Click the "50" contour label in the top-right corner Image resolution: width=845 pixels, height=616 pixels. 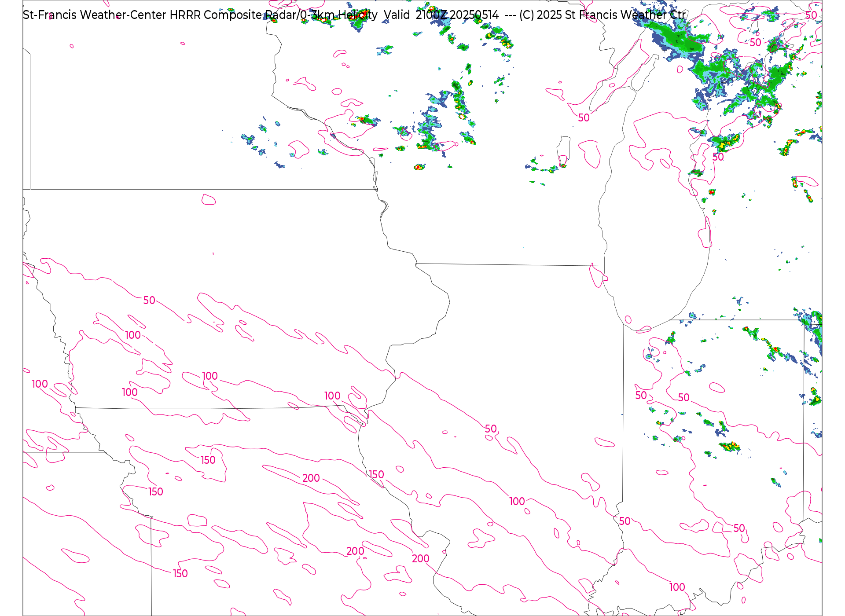pyautogui.click(x=811, y=15)
